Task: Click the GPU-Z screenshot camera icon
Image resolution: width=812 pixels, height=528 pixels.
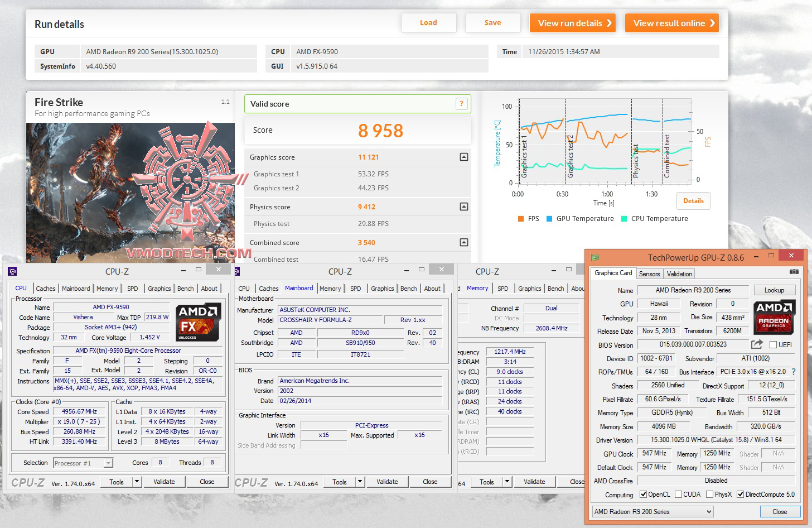Action: click(794, 272)
